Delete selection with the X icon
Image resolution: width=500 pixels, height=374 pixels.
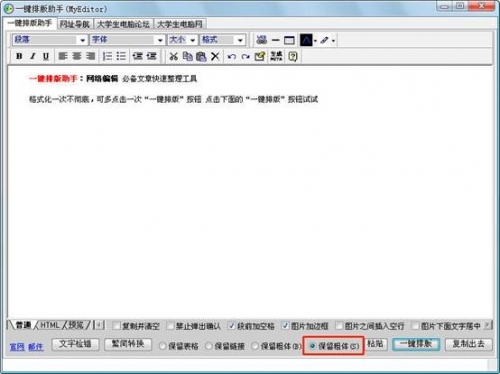point(215,56)
